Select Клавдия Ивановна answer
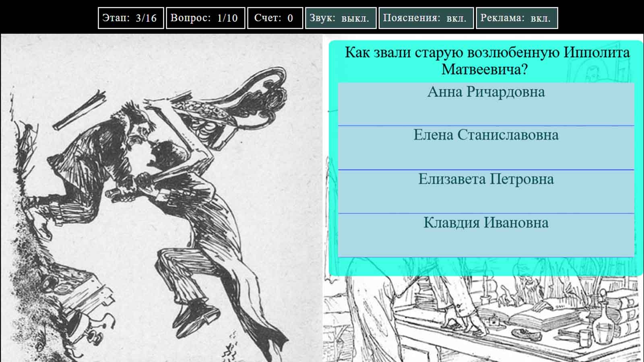This screenshot has width=644, height=362. coord(486,222)
